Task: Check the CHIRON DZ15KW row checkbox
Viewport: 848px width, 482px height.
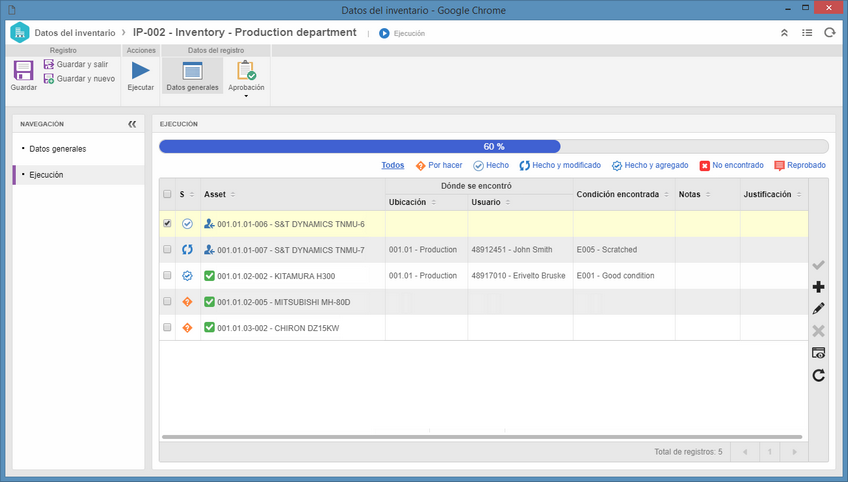Action: coord(167,327)
